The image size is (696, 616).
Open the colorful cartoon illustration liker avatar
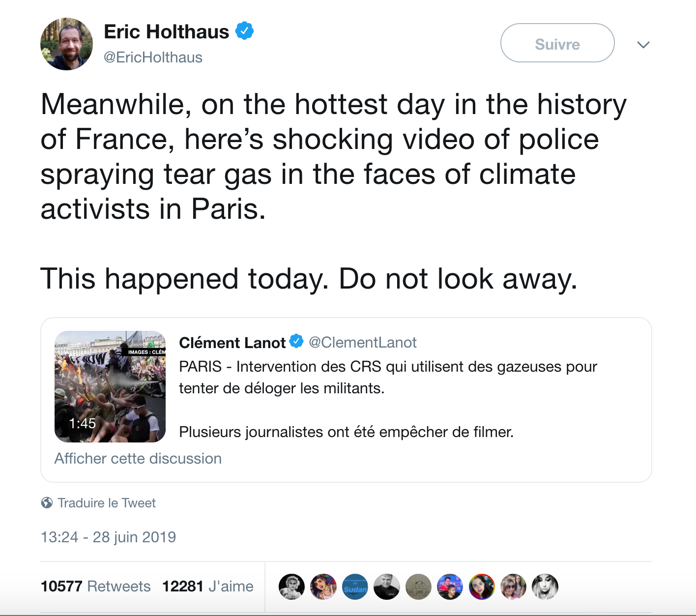click(323, 587)
